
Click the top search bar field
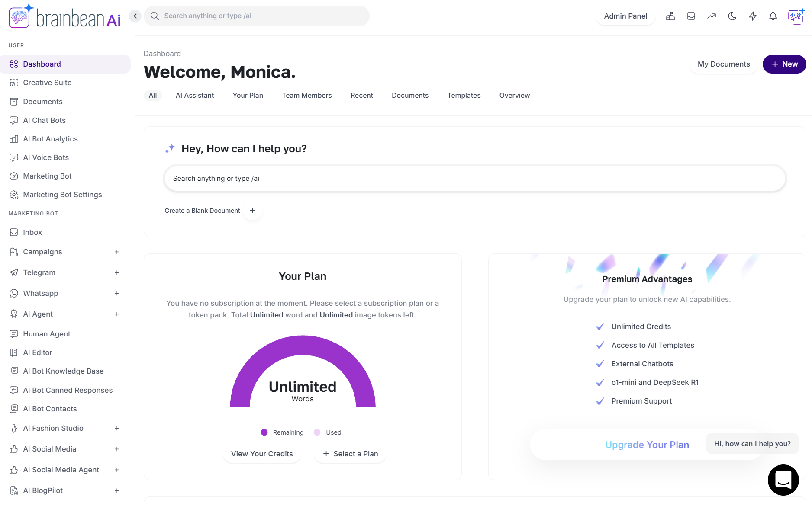[x=257, y=16]
